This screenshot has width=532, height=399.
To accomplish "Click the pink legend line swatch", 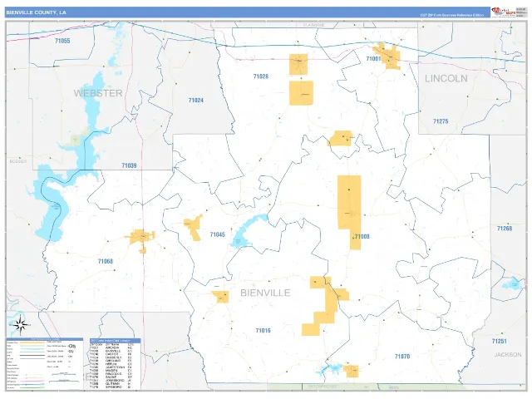I will coord(32,381).
